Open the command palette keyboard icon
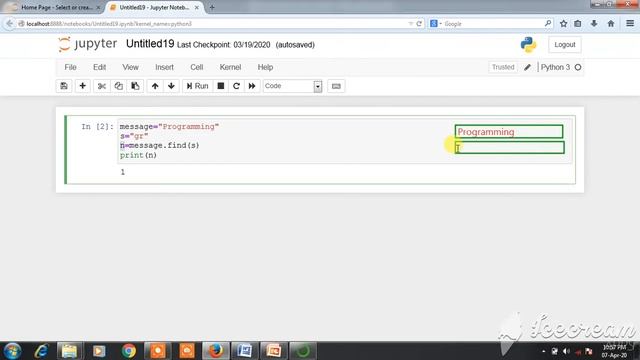640x360 pixels. (x=336, y=86)
